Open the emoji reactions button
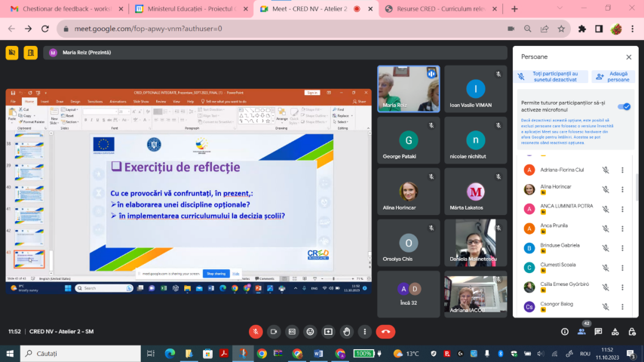 [310, 332]
